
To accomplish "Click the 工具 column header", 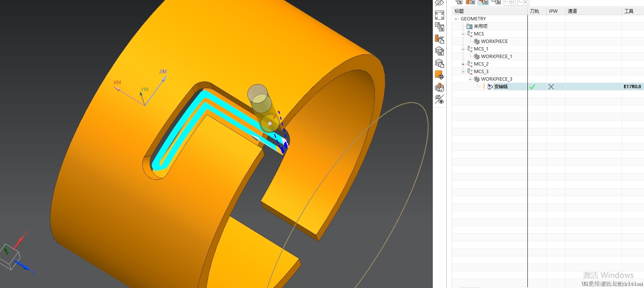I will point(633,11).
